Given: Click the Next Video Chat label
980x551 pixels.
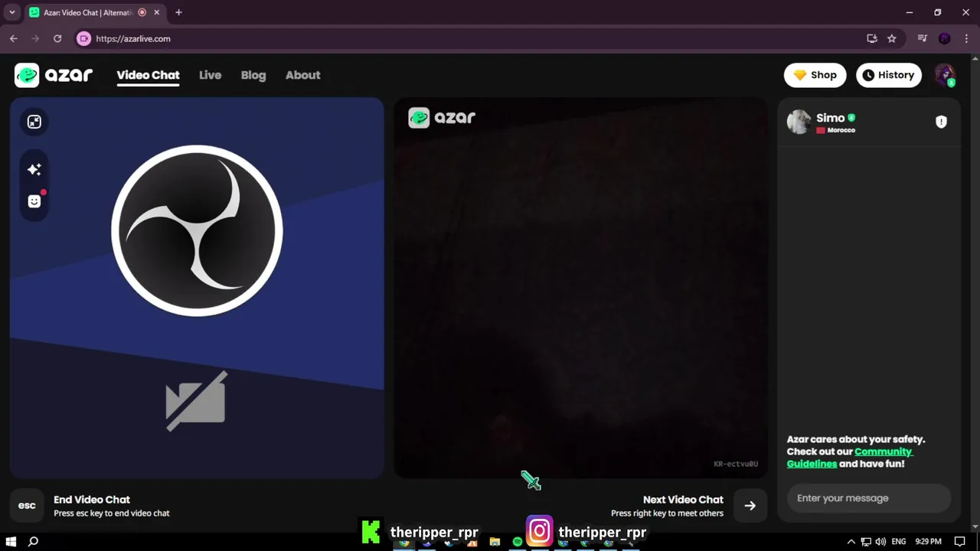Looking at the screenshot, I should [683, 499].
